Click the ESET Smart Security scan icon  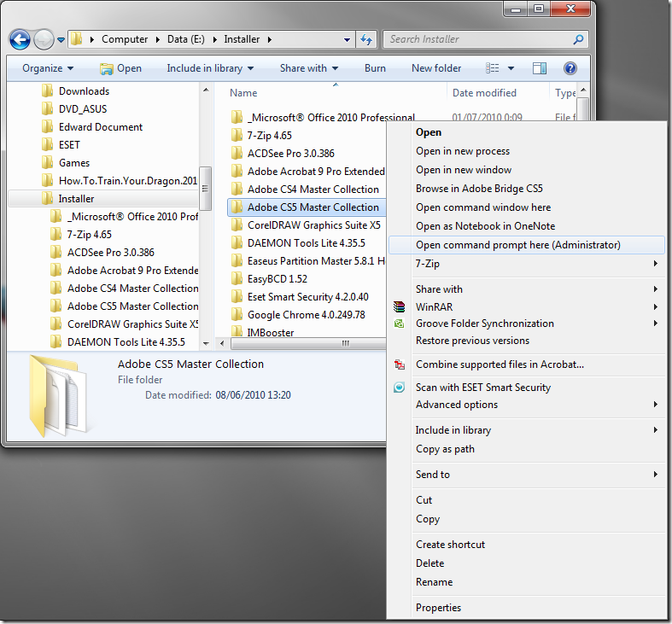399,388
